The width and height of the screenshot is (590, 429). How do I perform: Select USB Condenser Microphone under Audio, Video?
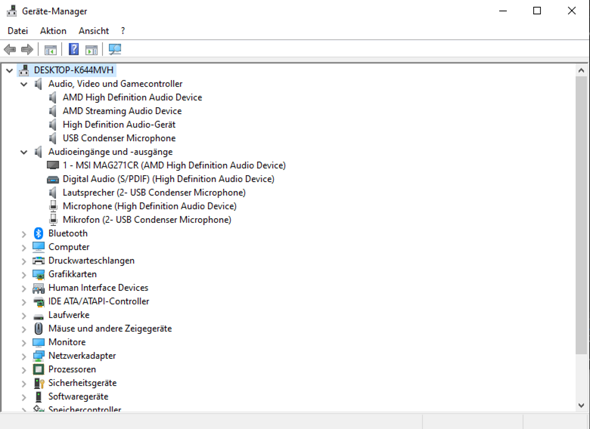point(119,138)
